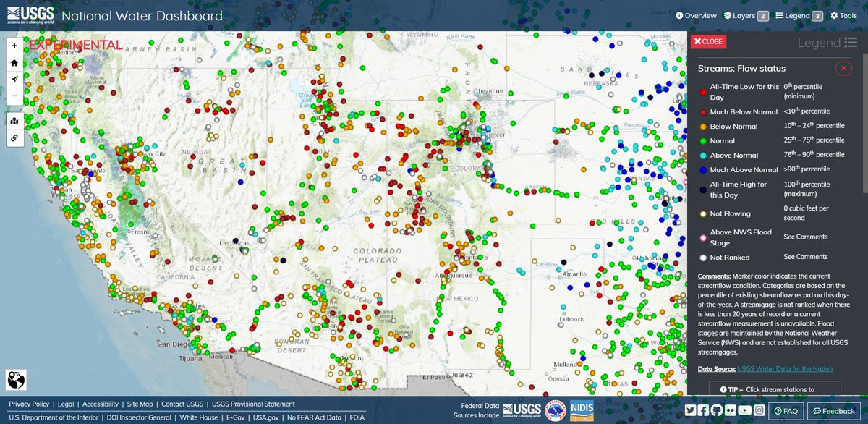Click the USGS logo in the header

[x=32, y=14]
